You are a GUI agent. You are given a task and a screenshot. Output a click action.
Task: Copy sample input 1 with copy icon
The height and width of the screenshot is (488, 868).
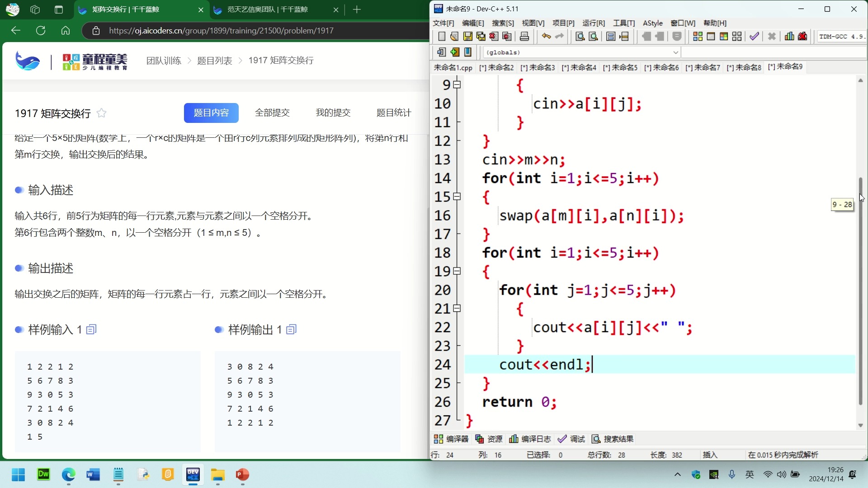coord(91,329)
